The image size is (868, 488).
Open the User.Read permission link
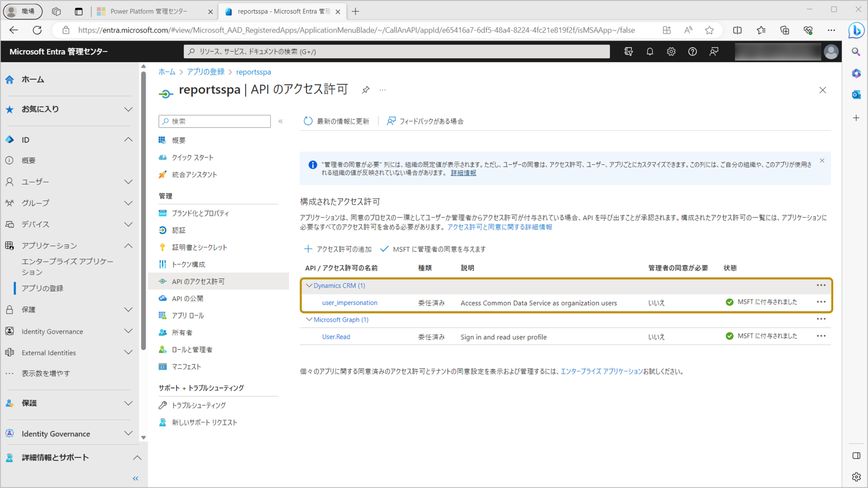[x=336, y=337]
